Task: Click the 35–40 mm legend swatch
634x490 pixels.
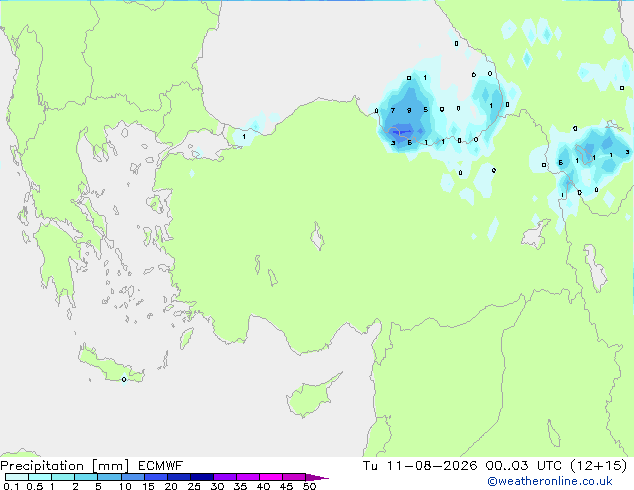Action: [248, 477]
